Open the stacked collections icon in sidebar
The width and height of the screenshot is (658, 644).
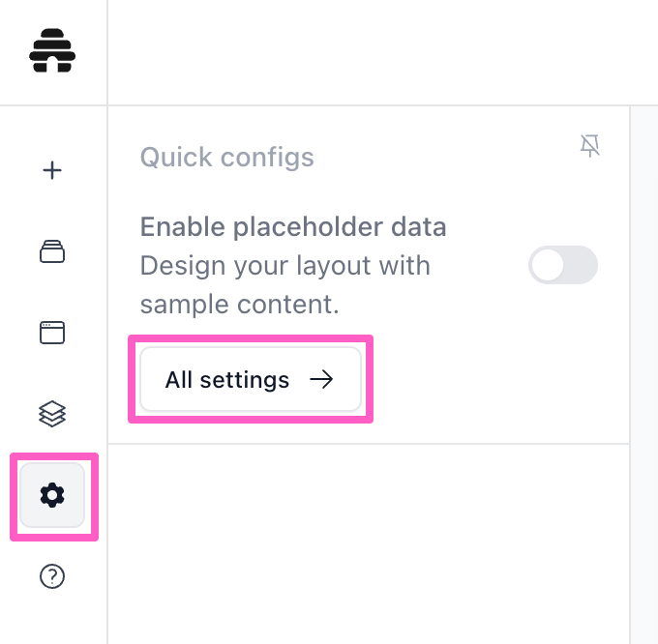pyautogui.click(x=52, y=251)
